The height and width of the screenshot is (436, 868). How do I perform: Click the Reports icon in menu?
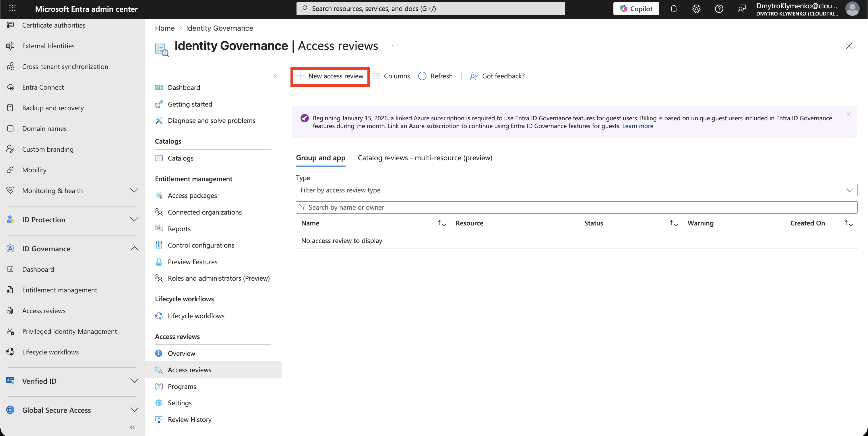pyautogui.click(x=159, y=229)
